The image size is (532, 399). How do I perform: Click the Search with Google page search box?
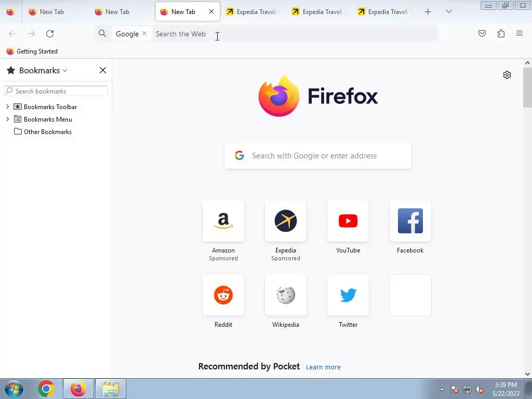318,156
